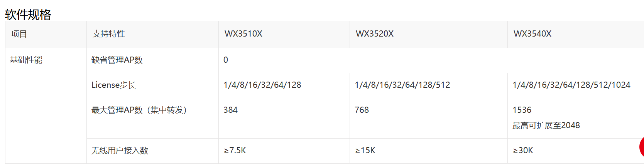The height and width of the screenshot is (164, 644).
Task: Click the 768 AP count value
Action: pos(362,110)
